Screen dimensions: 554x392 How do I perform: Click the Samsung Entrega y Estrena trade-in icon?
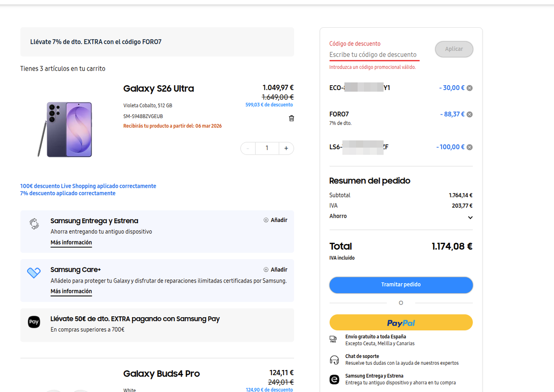pyautogui.click(x=34, y=224)
